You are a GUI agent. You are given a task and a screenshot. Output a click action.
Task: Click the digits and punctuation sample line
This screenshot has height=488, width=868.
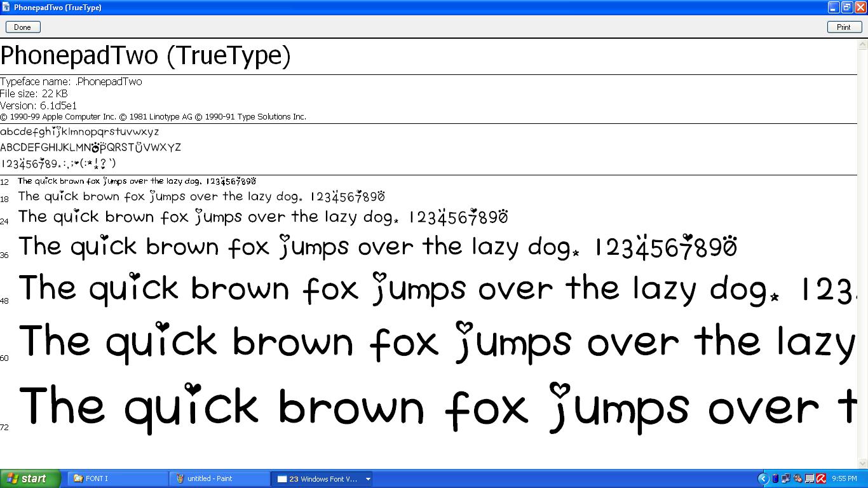pos(58,163)
